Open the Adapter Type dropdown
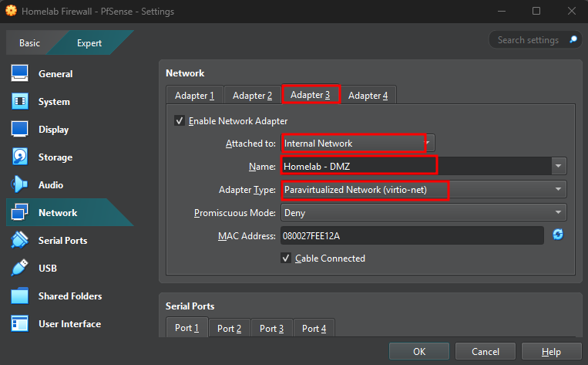 (x=424, y=190)
